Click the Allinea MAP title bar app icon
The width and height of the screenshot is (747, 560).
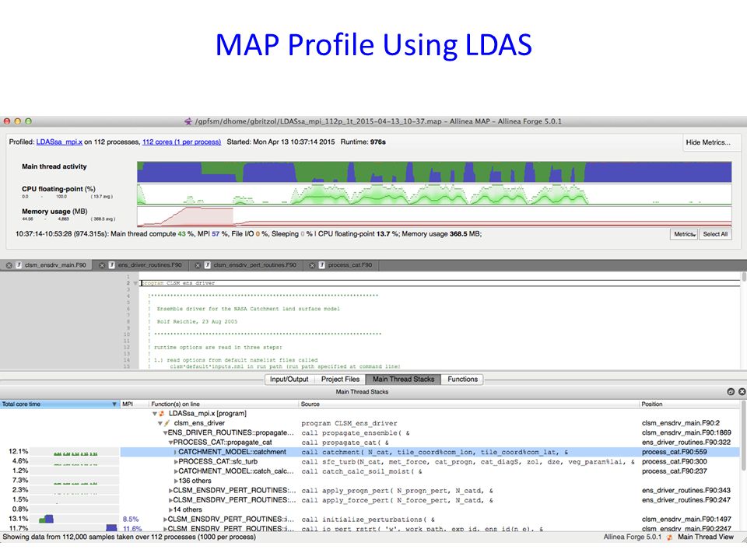tap(188, 121)
